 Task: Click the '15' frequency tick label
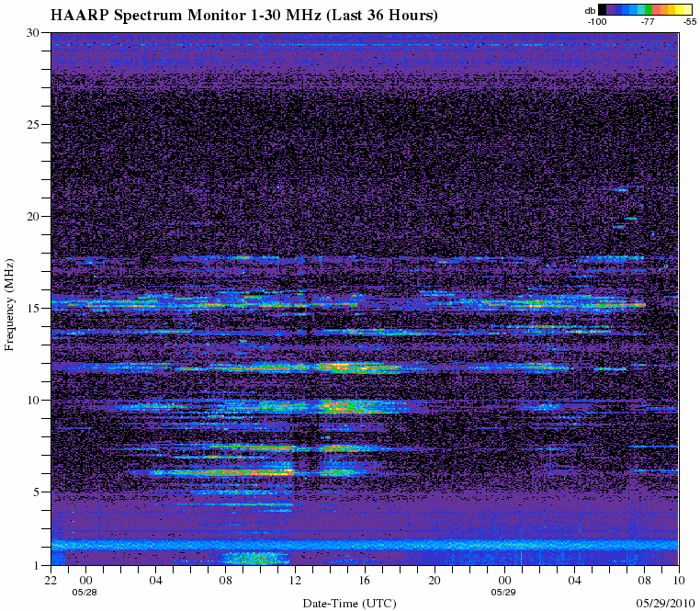point(33,309)
